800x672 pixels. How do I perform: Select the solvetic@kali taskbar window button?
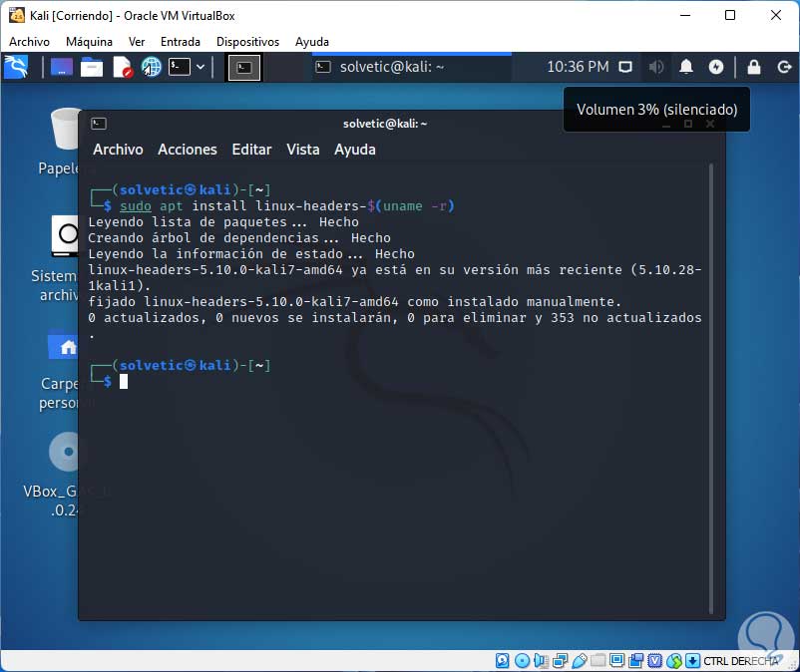411,67
